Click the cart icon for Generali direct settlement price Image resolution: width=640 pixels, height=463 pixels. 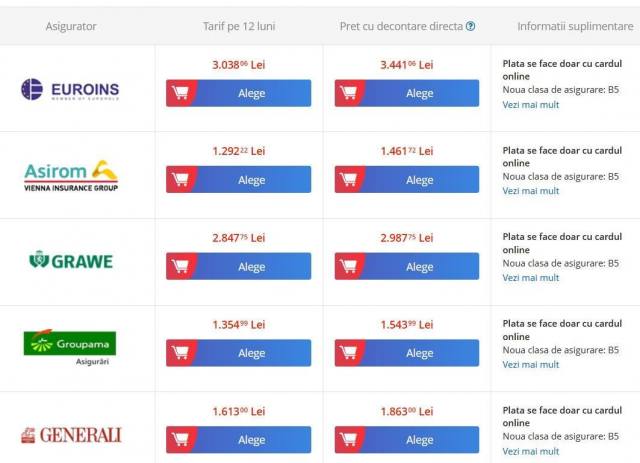[348, 440]
